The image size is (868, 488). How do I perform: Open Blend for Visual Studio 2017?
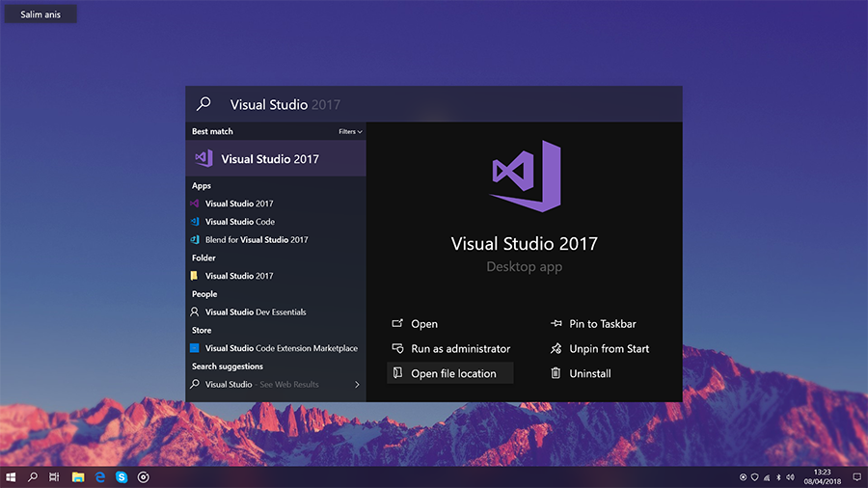[x=276, y=239]
